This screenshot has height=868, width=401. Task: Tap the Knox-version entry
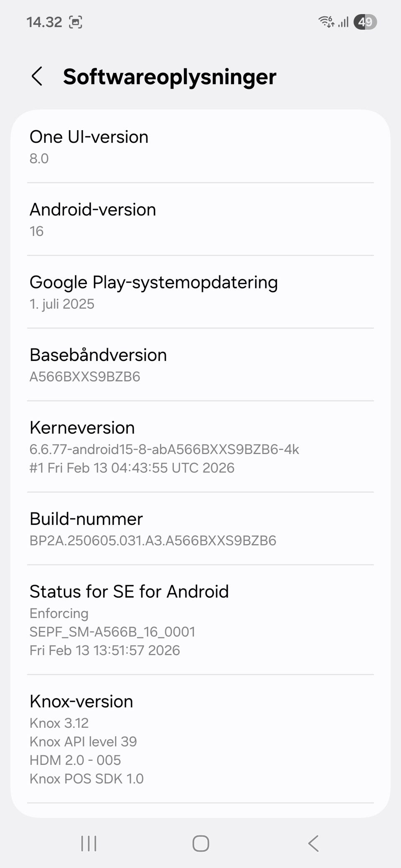[200, 739]
